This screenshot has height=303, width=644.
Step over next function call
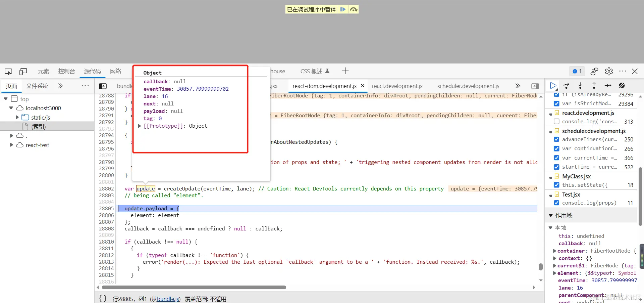point(567,86)
